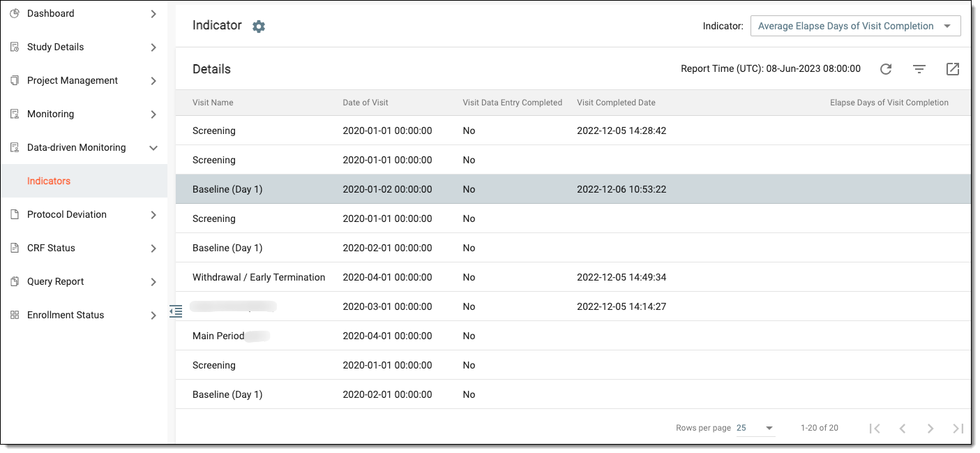Screen dimensions: 980x453
Task: Go to the next page of results
Action: 930,428
